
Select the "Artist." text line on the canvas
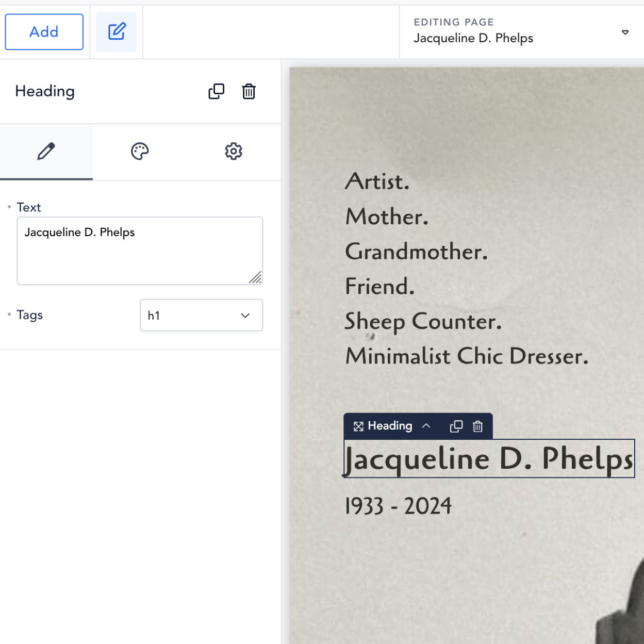(x=377, y=181)
